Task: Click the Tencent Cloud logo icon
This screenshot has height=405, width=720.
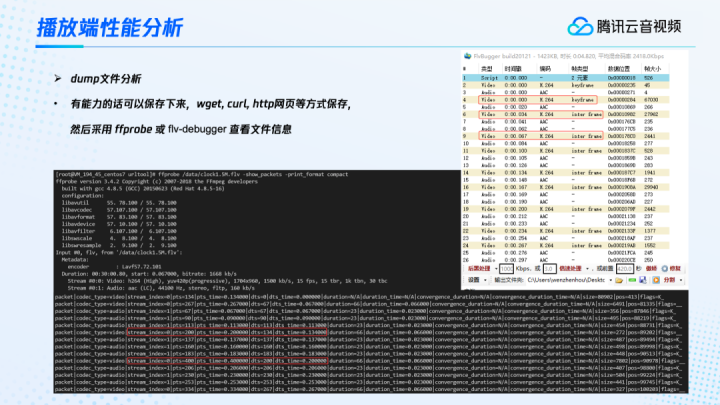Action: 580,27
